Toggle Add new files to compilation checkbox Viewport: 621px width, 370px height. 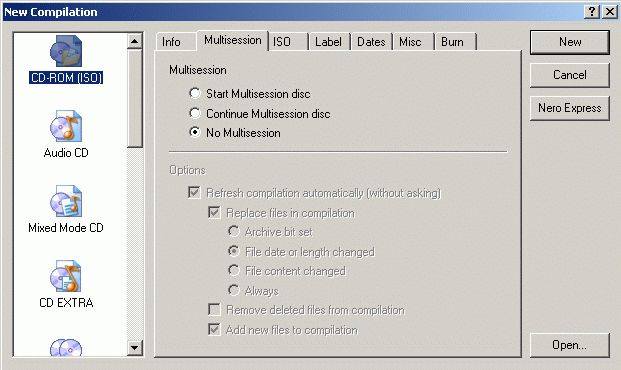(214, 330)
